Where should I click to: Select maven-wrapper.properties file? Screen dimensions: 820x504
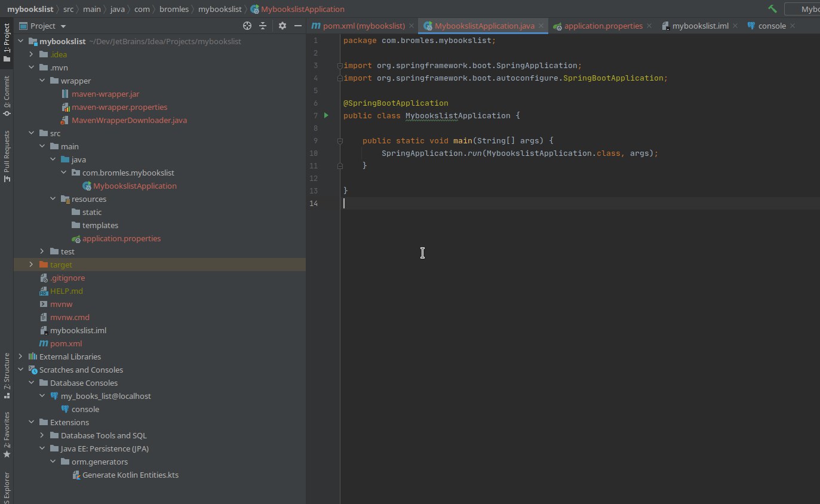tap(119, 107)
